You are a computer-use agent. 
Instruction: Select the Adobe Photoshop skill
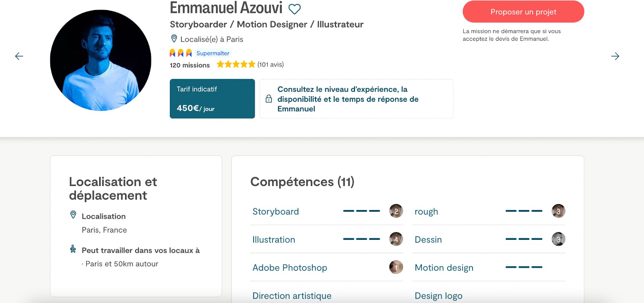pyautogui.click(x=289, y=268)
